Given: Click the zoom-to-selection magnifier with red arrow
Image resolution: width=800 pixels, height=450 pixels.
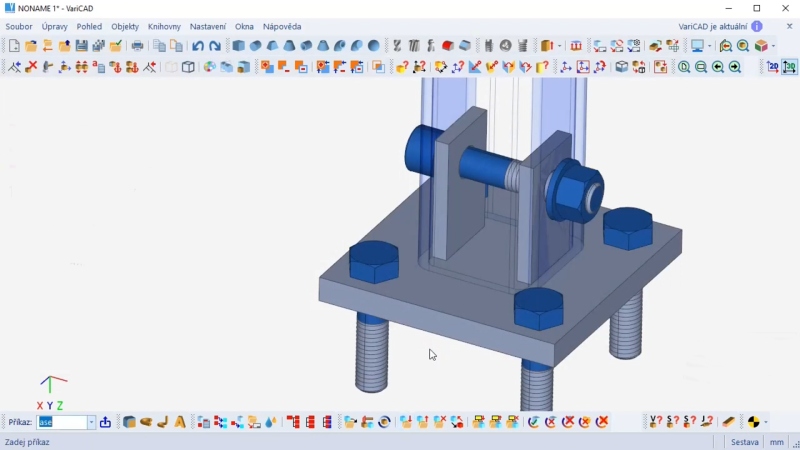Looking at the screenshot, I should tap(726, 46).
